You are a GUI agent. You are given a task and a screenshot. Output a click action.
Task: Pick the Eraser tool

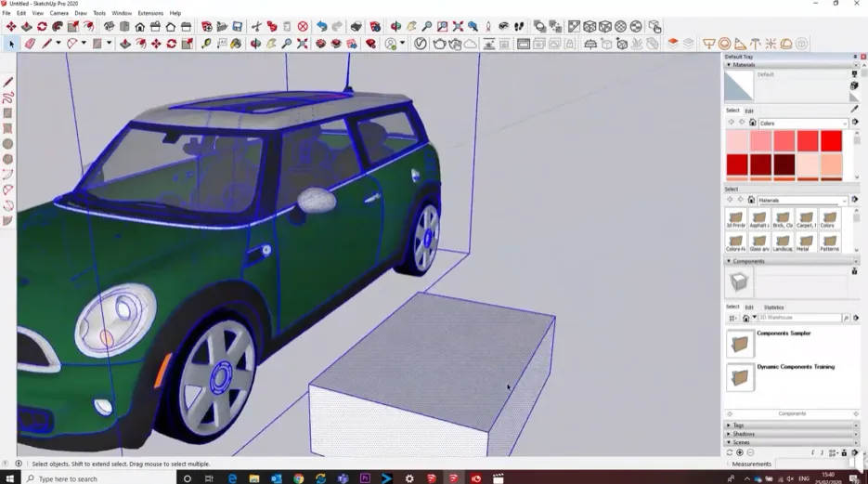tap(30, 44)
